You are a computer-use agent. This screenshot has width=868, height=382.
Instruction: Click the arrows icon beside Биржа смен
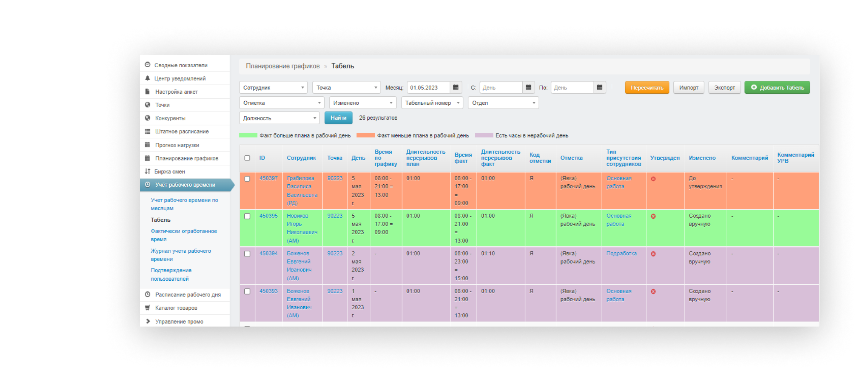(148, 171)
